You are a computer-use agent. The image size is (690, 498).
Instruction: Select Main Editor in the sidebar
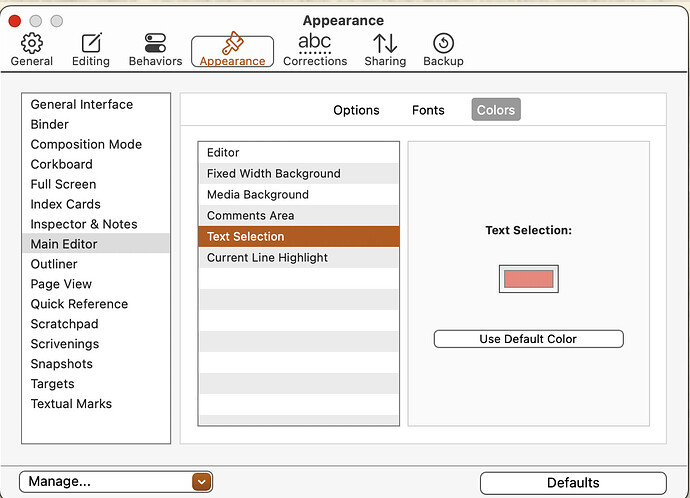point(95,244)
